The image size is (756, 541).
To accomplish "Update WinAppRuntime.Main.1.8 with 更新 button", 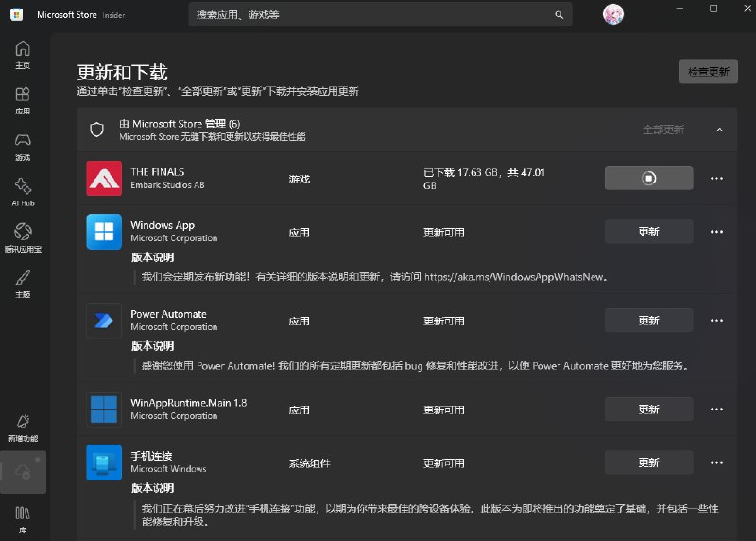I will (x=649, y=410).
